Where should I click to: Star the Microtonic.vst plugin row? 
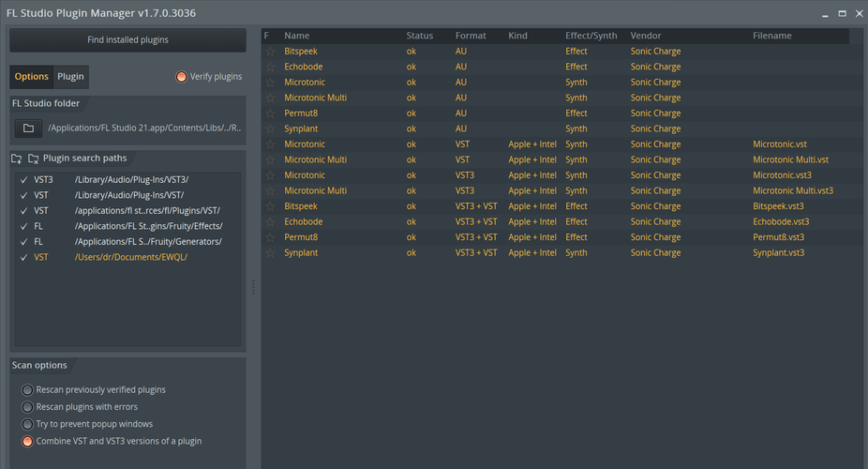(x=270, y=144)
